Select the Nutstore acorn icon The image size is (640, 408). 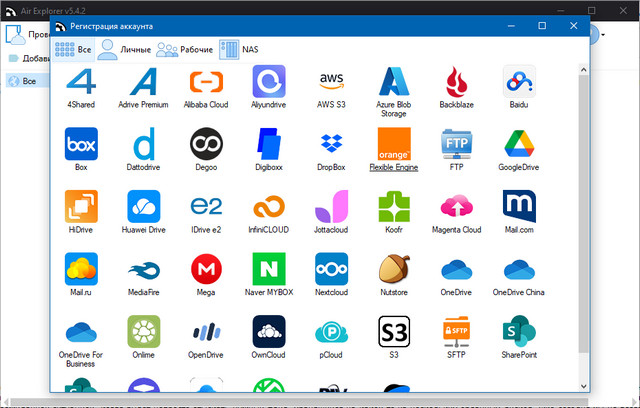[393, 269]
